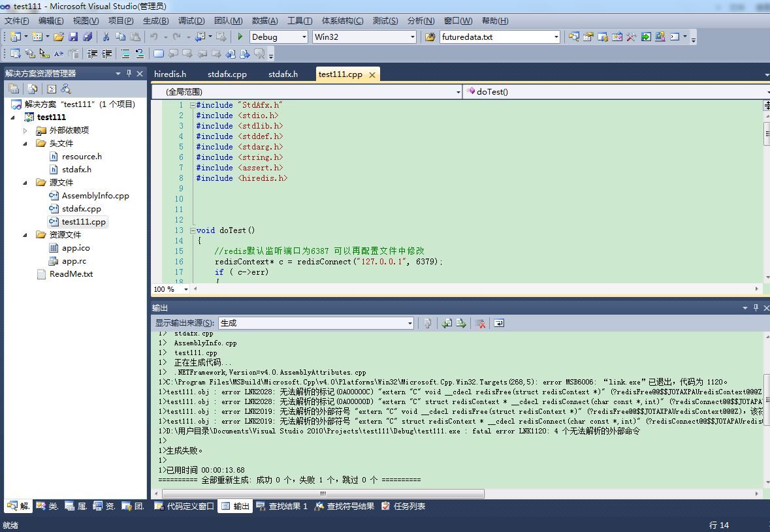The image size is (770, 532).
Task: Toggle the bookmark icon in text toolbar
Action: [158, 54]
